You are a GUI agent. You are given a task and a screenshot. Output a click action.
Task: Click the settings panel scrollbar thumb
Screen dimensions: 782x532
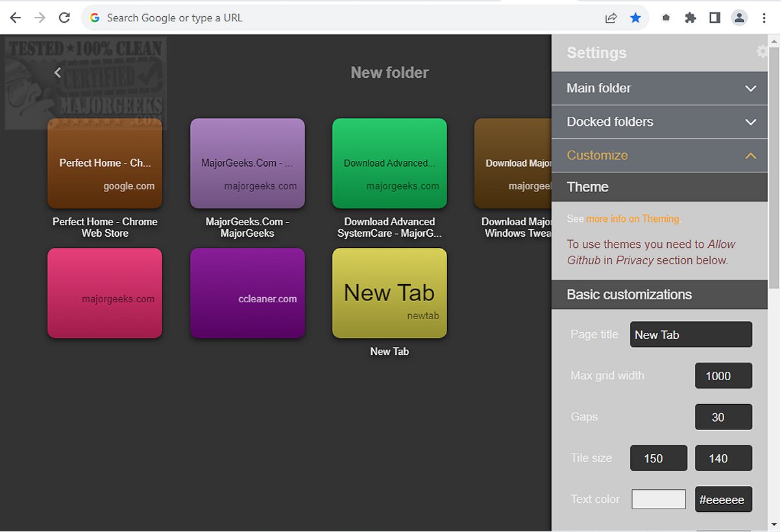(774, 167)
